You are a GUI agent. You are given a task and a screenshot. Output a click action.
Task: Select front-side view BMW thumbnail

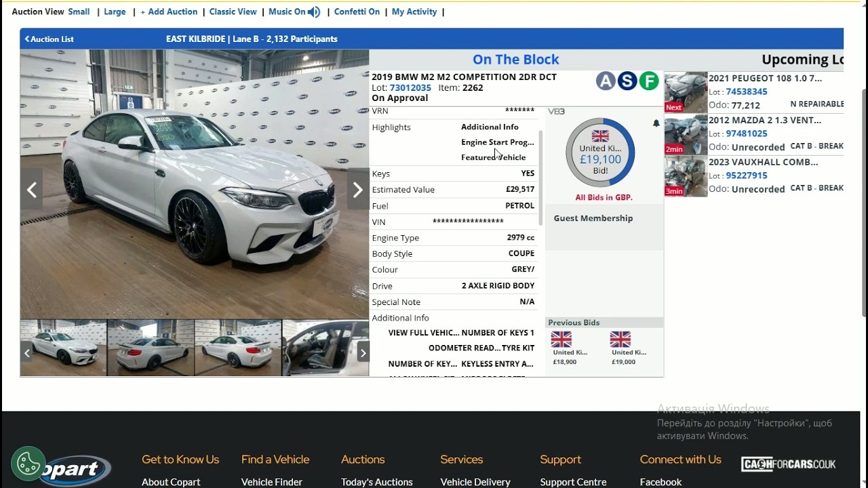pos(63,348)
